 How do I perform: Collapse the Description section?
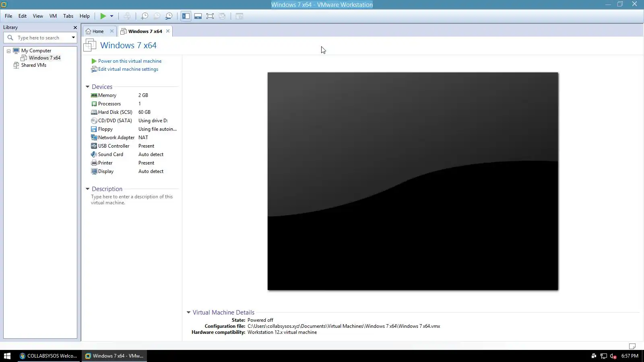click(87, 189)
